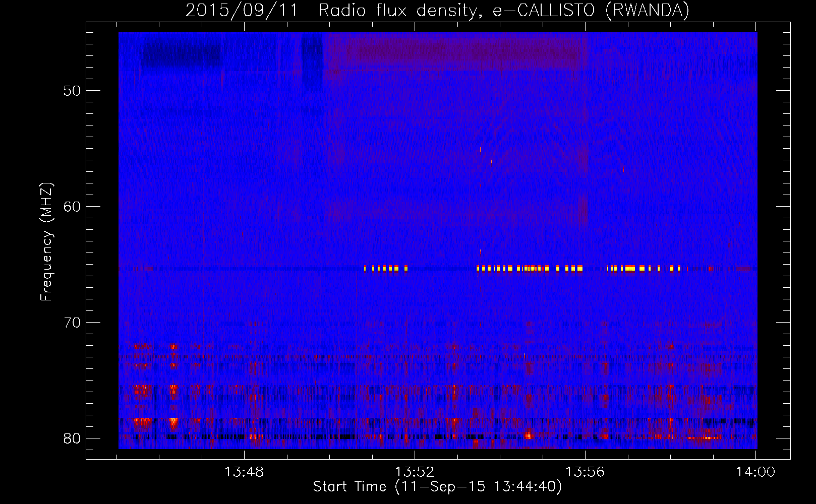Viewport: 816px width, 504px height.
Task: Click the 60 MHz frequency tick label
Action: click(x=72, y=207)
